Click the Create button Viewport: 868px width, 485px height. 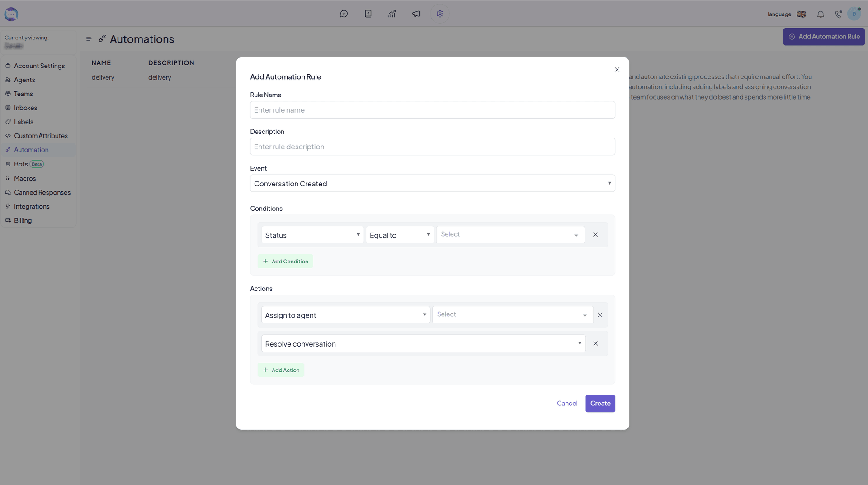[600, 404]
